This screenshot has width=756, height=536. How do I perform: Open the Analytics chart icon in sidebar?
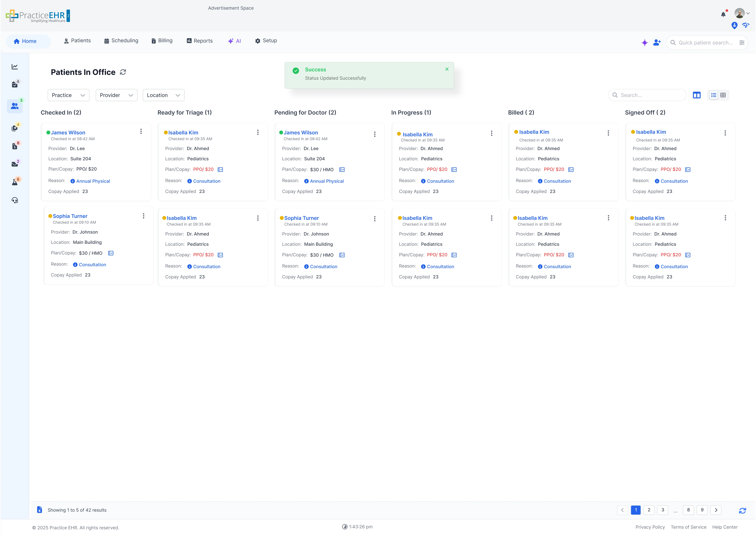coord(15,66)
